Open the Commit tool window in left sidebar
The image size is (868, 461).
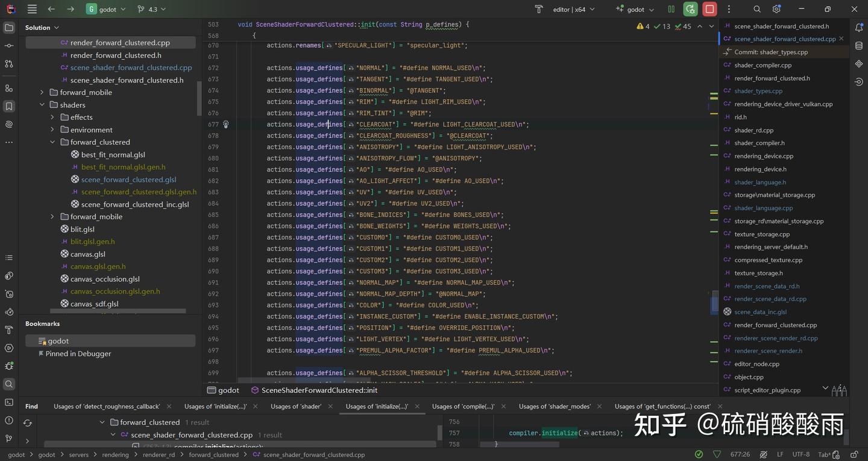8,46
